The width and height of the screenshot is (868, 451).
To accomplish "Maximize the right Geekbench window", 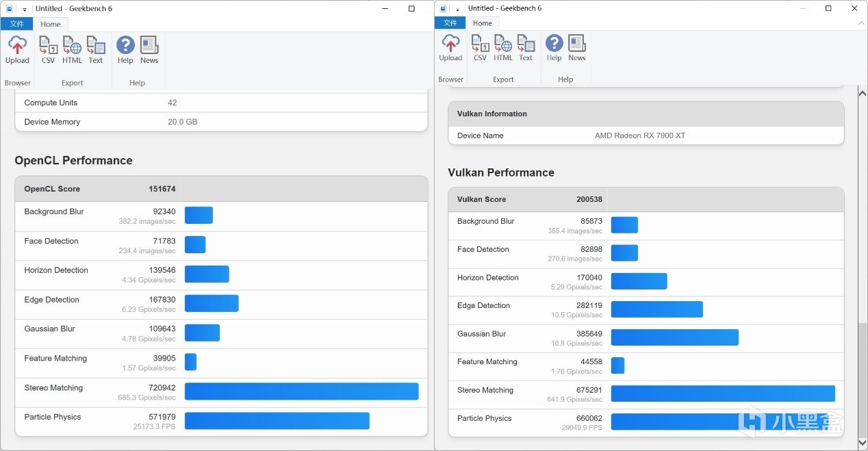I will [828, 8].
